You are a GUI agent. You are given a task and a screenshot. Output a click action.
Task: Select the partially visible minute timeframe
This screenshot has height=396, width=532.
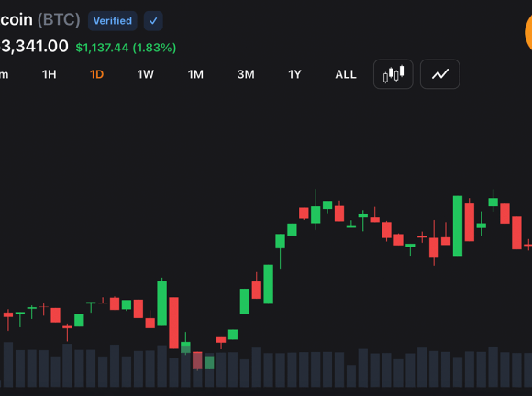point(4,74)
